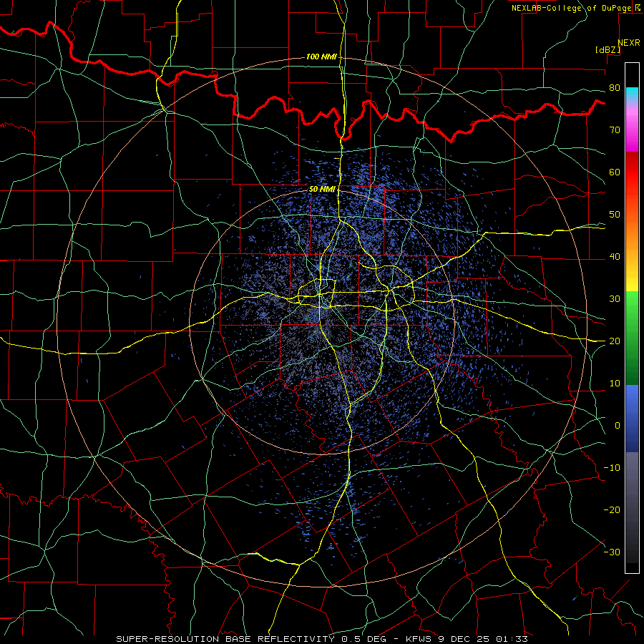
Task: Click the cyan top of the color bar
Action: click(x=632, y=94)
